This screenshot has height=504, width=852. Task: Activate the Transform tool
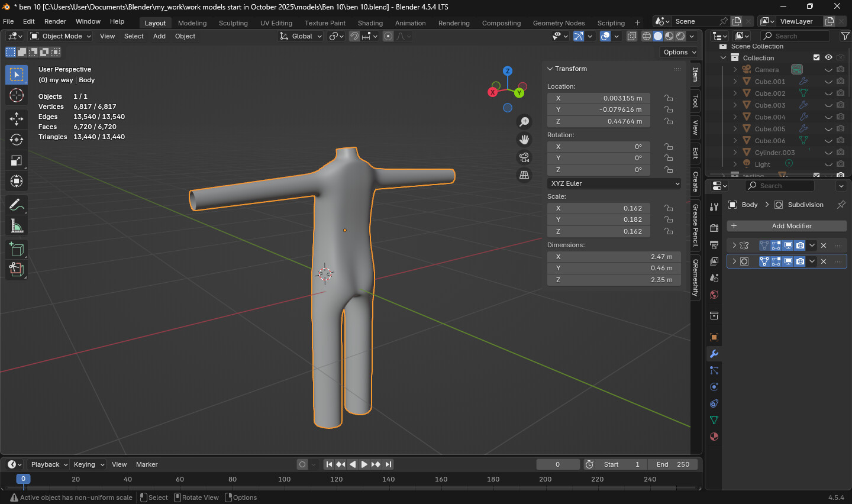click(17, 181)
